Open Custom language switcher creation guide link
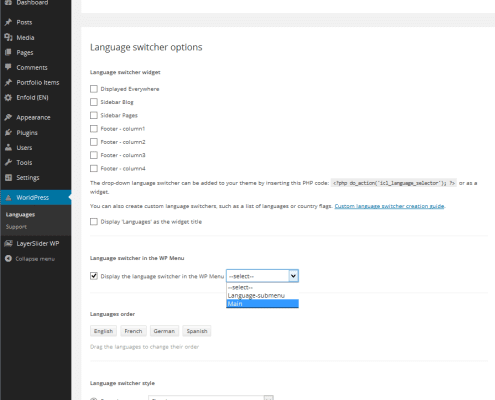This screenshot has width=495, height=400. [x=389, y=206]
